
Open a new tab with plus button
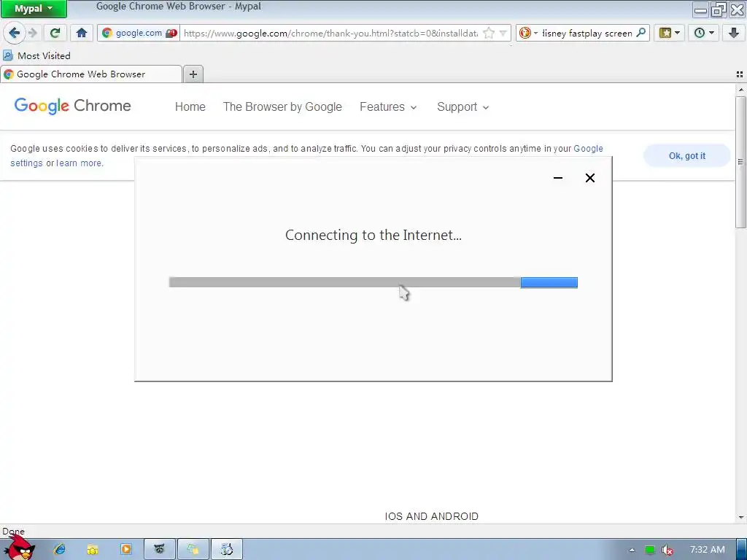[x=193, y=74]
